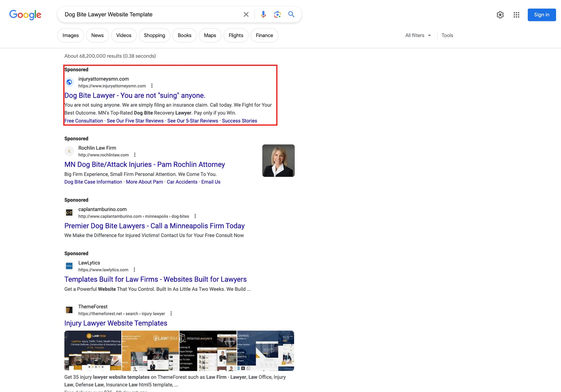Open Google Lens image search

tap(277, 14)
